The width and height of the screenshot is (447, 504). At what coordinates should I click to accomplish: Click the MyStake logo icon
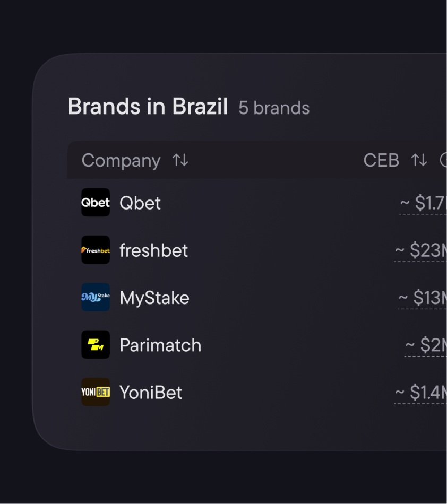[96, 297]
